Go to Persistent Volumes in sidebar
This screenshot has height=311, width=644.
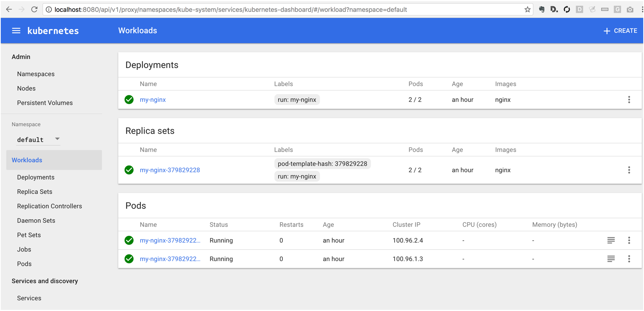[45, 103]
